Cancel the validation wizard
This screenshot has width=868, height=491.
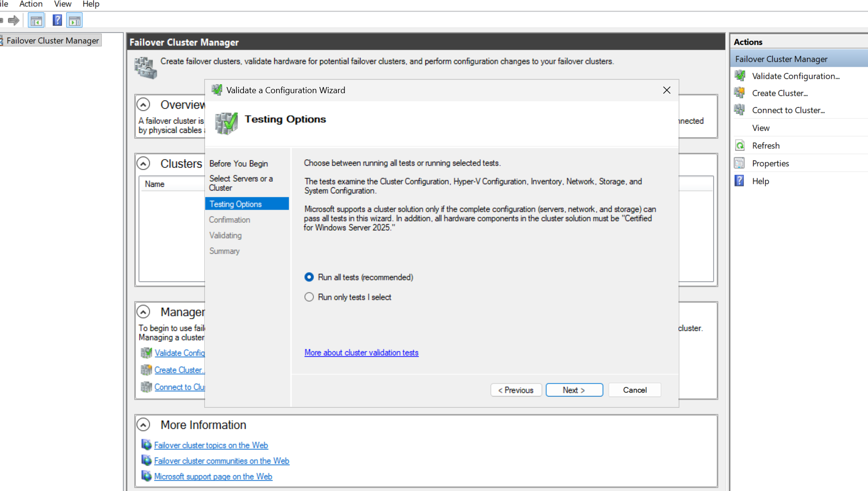[634, 390]
